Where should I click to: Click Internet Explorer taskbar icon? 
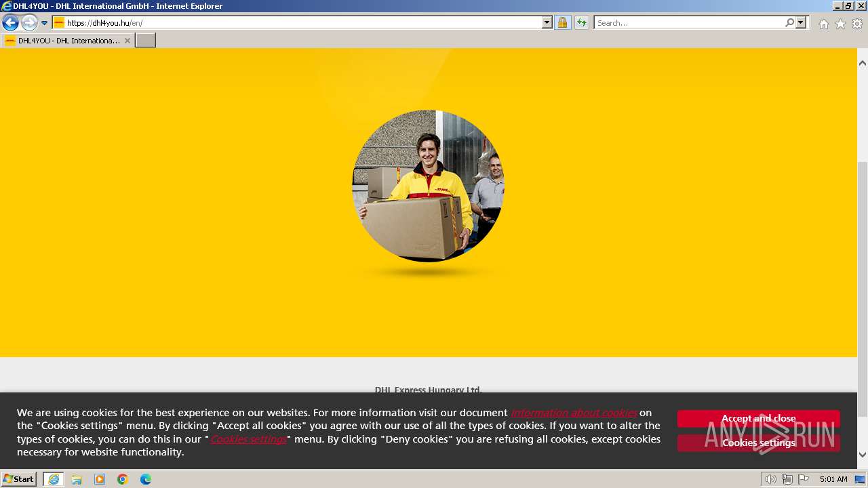(54, 479)
